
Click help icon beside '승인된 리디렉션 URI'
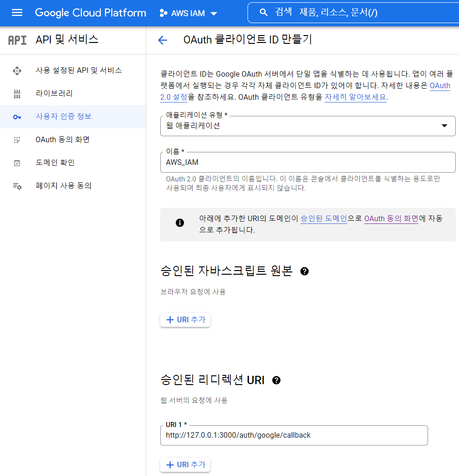(x=276, y=380)
